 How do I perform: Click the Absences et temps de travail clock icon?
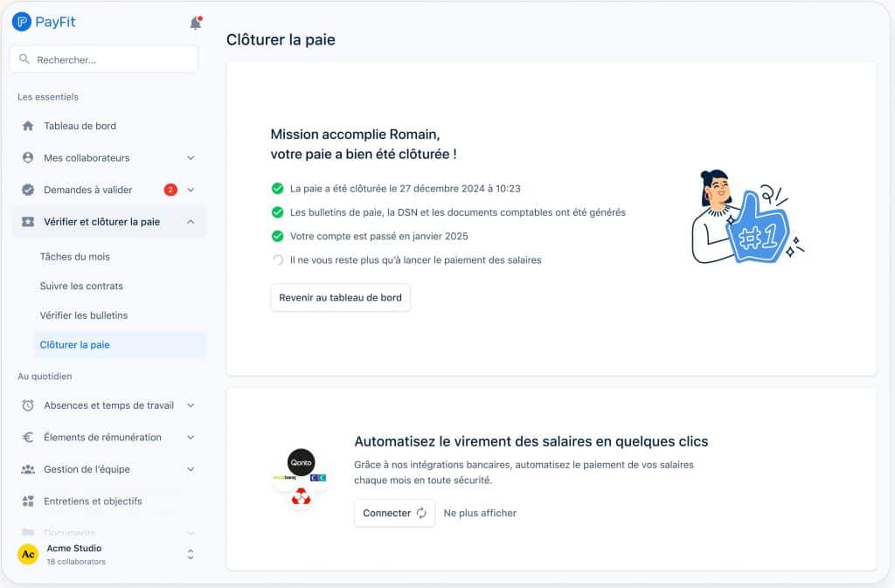tap(26, 405)
